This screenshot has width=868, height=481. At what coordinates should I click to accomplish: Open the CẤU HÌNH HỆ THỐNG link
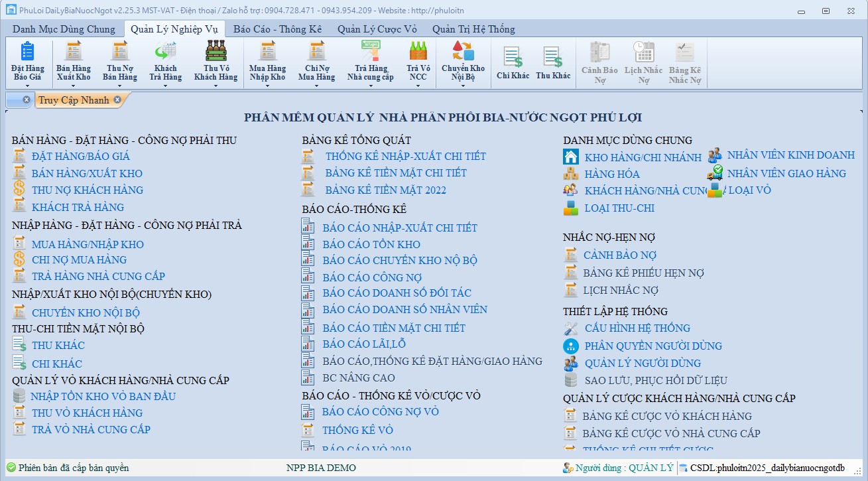[637, 328]
